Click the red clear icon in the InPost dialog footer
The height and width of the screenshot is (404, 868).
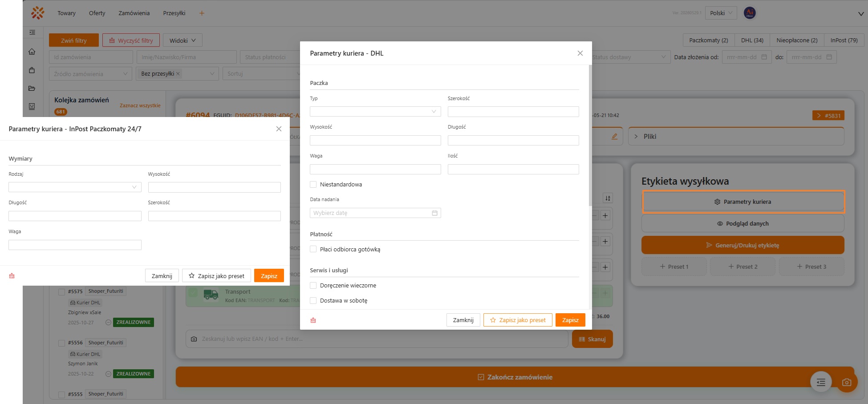[12, 276]
